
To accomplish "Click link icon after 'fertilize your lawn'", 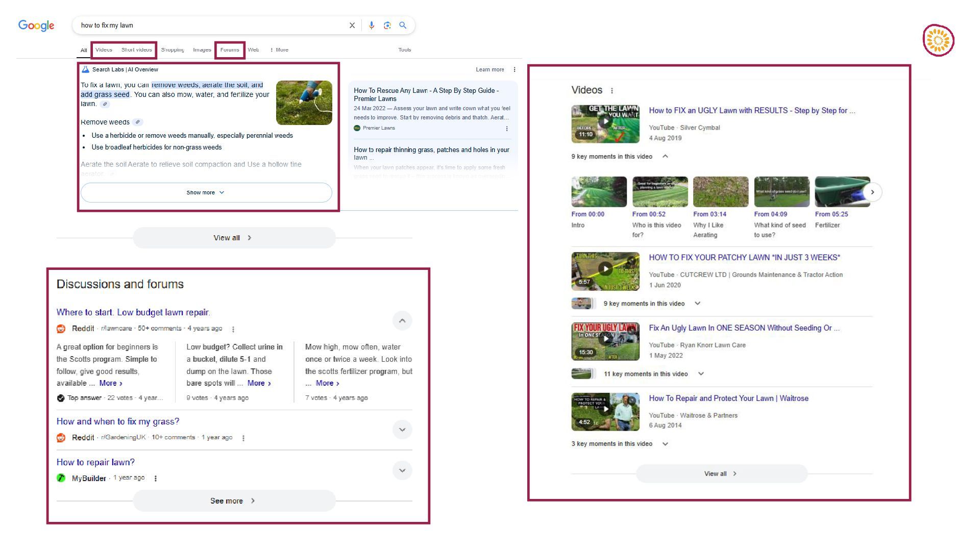I will click(105, 104).
